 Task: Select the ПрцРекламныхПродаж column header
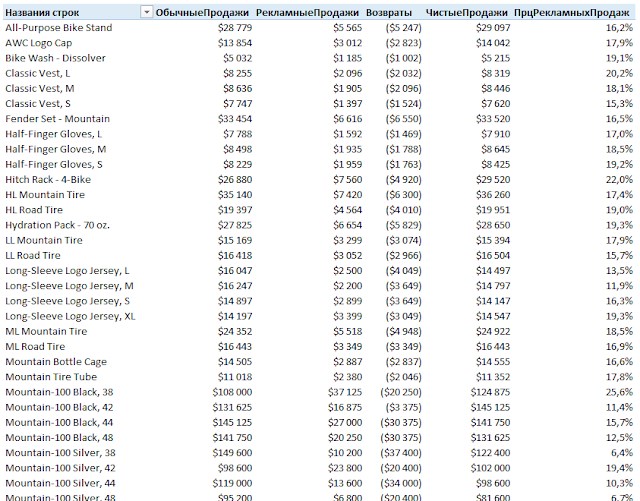[x=571, y=13]
